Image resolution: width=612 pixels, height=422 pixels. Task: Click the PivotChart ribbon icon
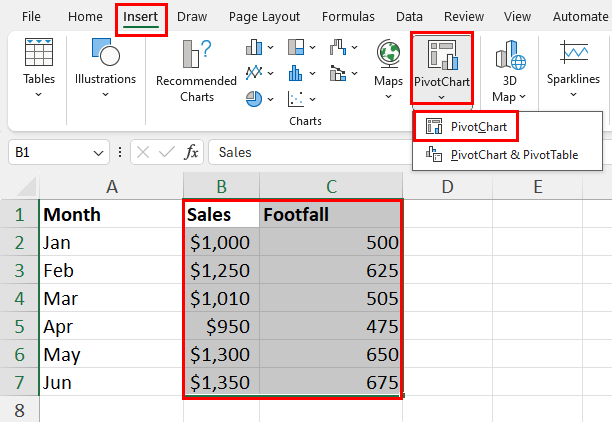pos(442,54)
